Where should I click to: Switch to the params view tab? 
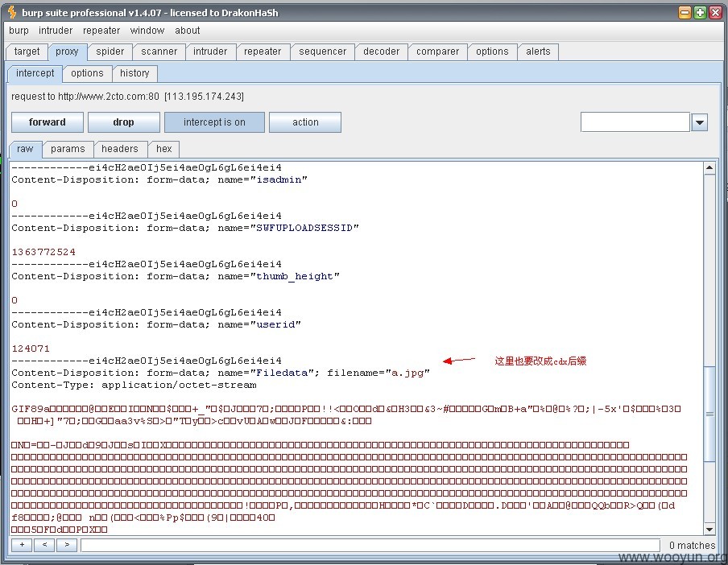click(68, 149)
